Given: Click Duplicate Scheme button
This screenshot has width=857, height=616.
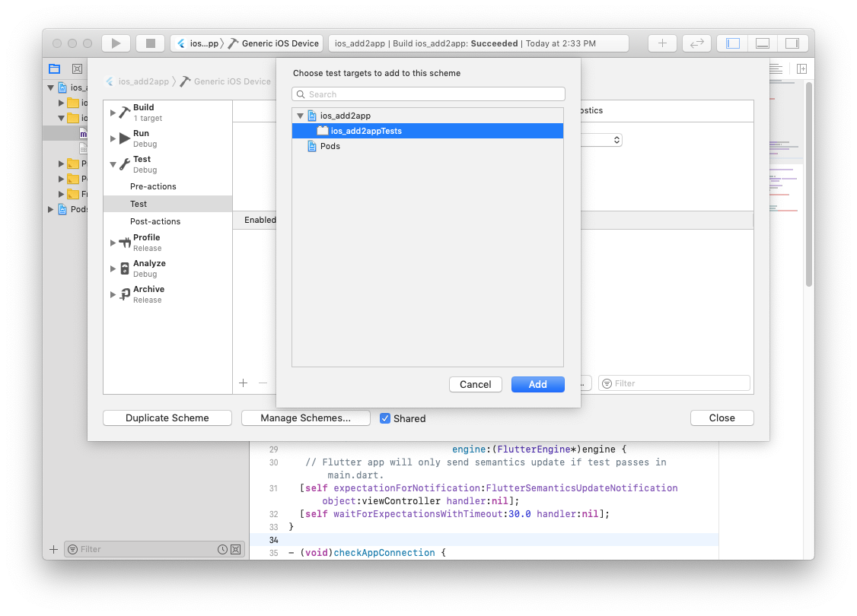Looking at the screenshot, I should (x=167, y=418).
